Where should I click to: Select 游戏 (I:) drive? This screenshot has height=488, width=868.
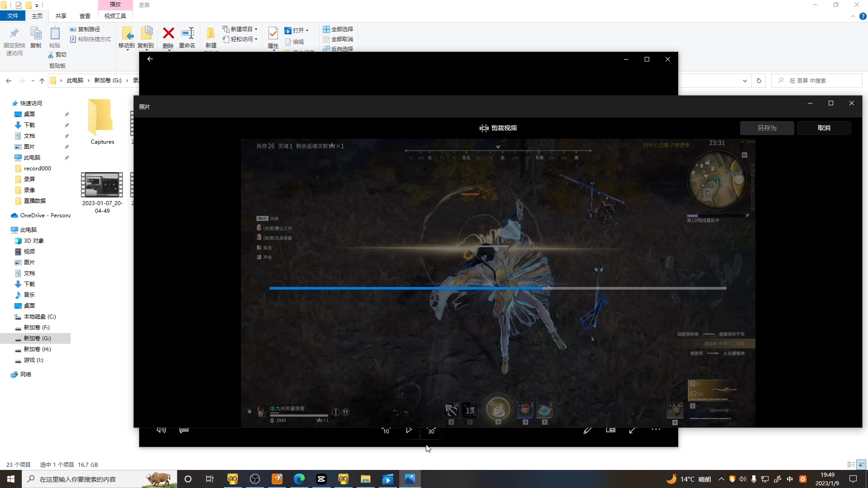(x=33, y=360)
